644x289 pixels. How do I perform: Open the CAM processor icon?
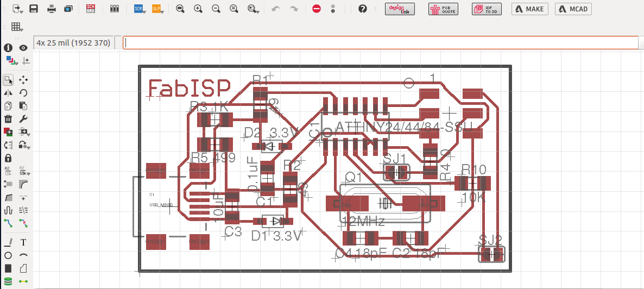point(68,9)
